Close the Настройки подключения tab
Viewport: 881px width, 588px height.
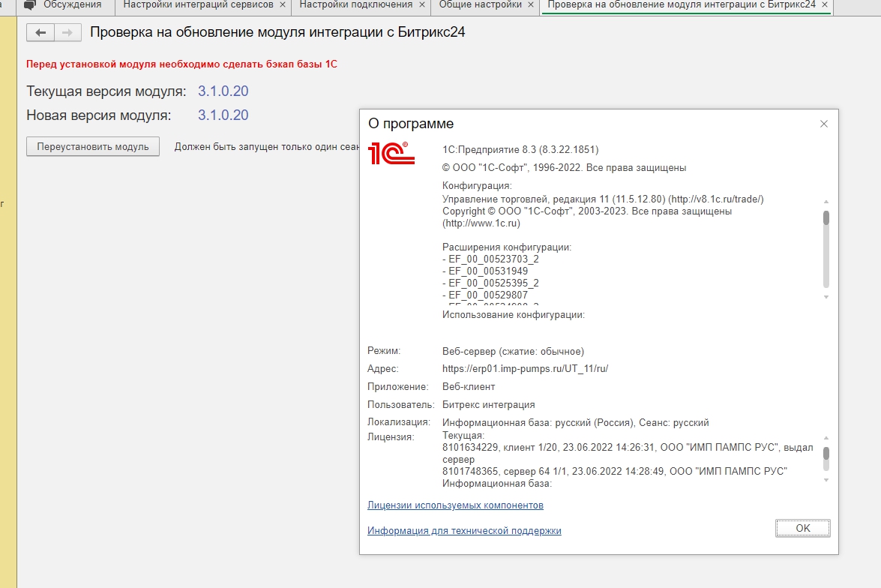point(421,5)
